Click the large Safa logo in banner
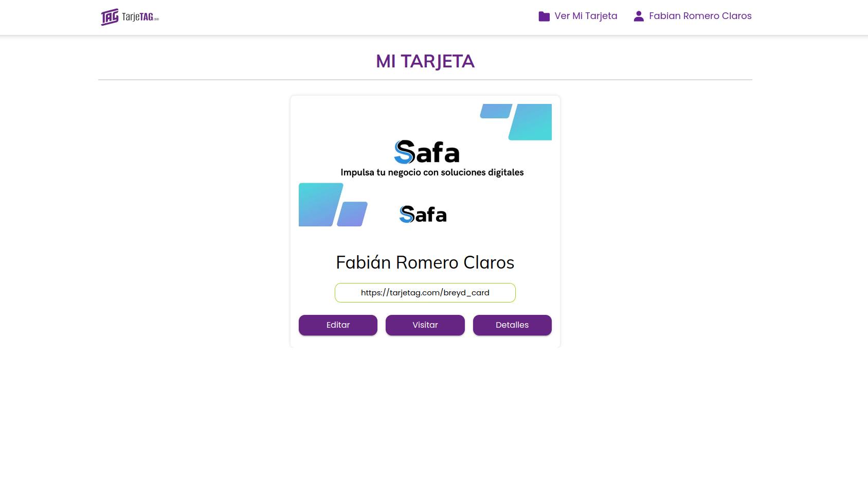 click(426, 152)
